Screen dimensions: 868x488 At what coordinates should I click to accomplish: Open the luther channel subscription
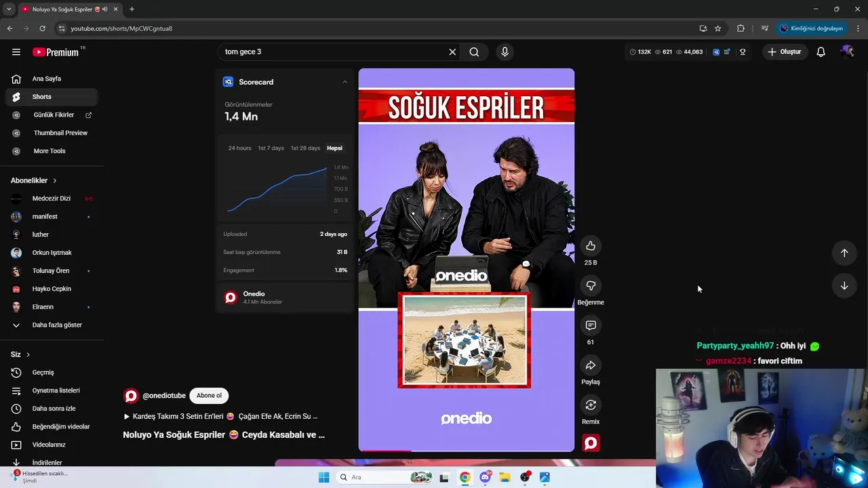(52, 235)
